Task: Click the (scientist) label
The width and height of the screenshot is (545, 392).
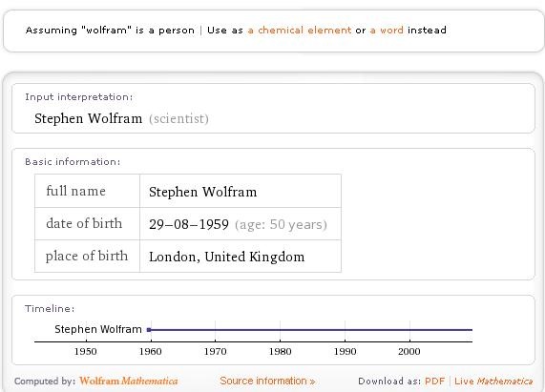Action: point(178,119)
